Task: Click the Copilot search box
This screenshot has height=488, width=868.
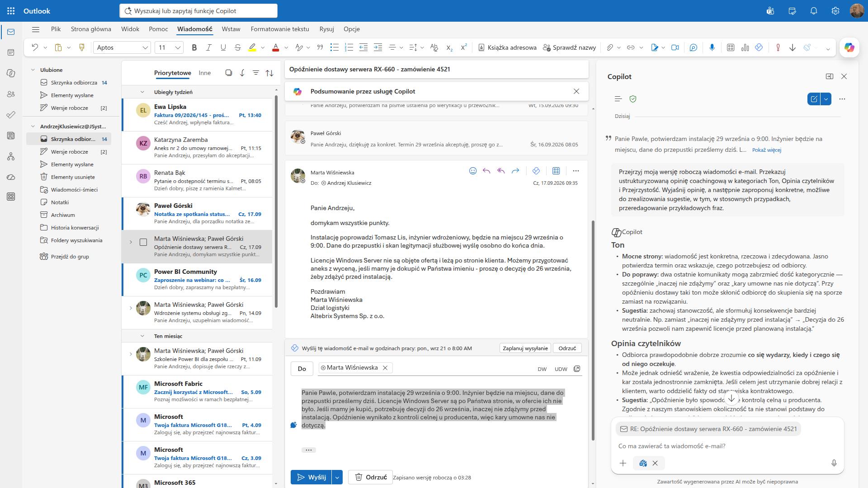Action: click(x=198, y=11)
